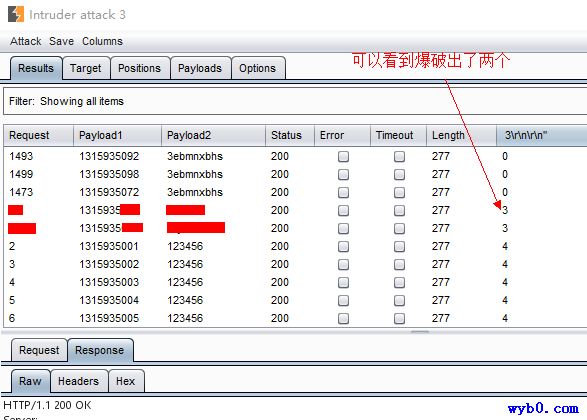This screenshot has width=587, height=420.
Task: Click the HTTP/1.1 200 OK response line
Action: coord(47,405)
